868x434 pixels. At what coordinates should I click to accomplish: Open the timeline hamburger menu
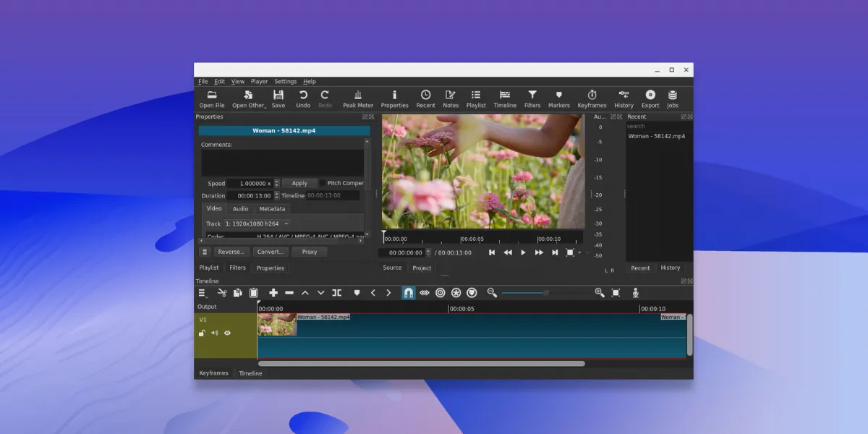pyautogui.click(x=202, y=292)
